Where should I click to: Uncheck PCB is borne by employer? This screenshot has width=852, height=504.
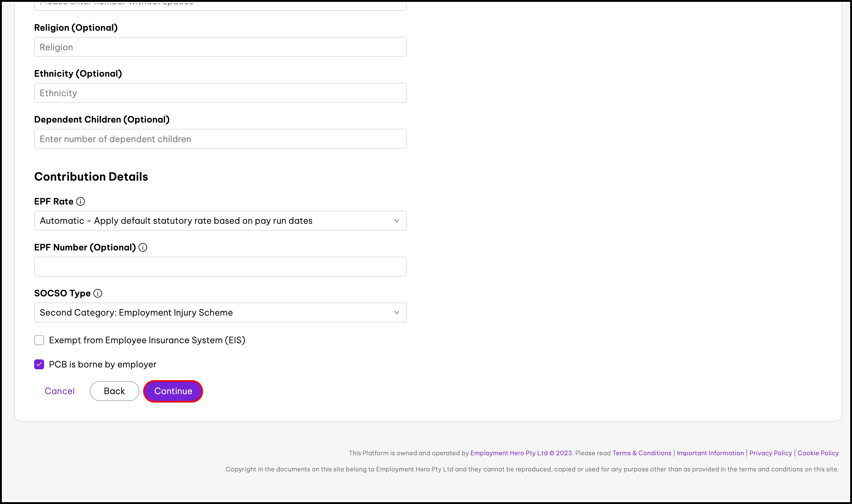[x=39, y=364]
